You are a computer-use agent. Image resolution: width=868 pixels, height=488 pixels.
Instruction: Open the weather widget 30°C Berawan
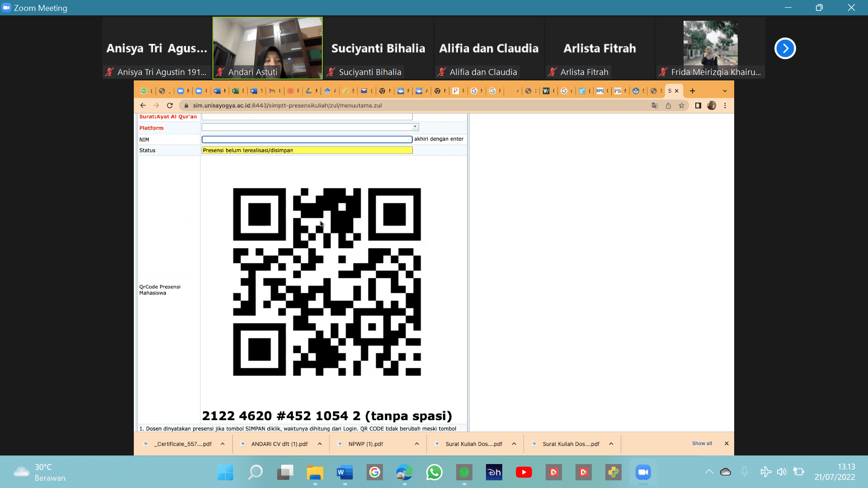coord(40,472)
